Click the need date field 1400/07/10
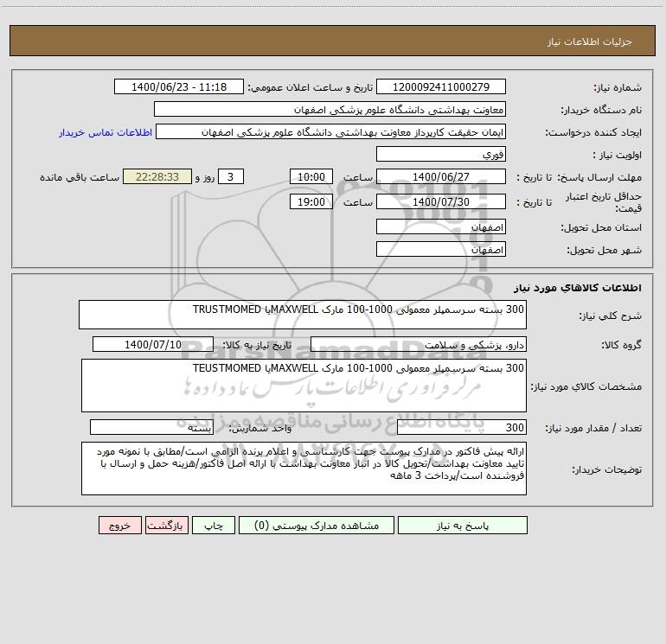Image resolution: width=666 pixels, height=644 pixels. point(153,344)
